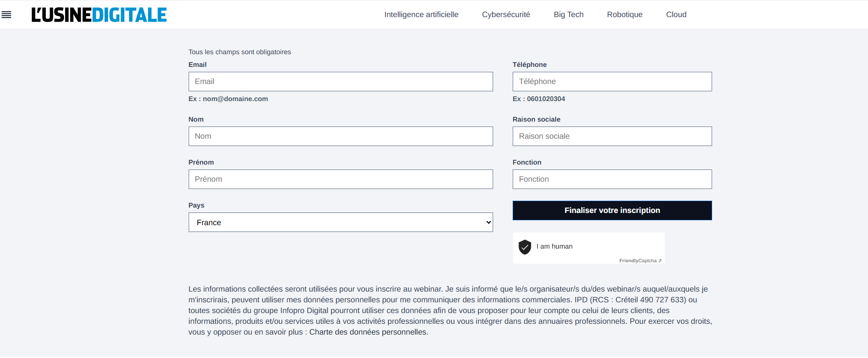Click the L'Usine Digitale logo
The height and width of the screenshot is (358, 868).
coord(99,15)
